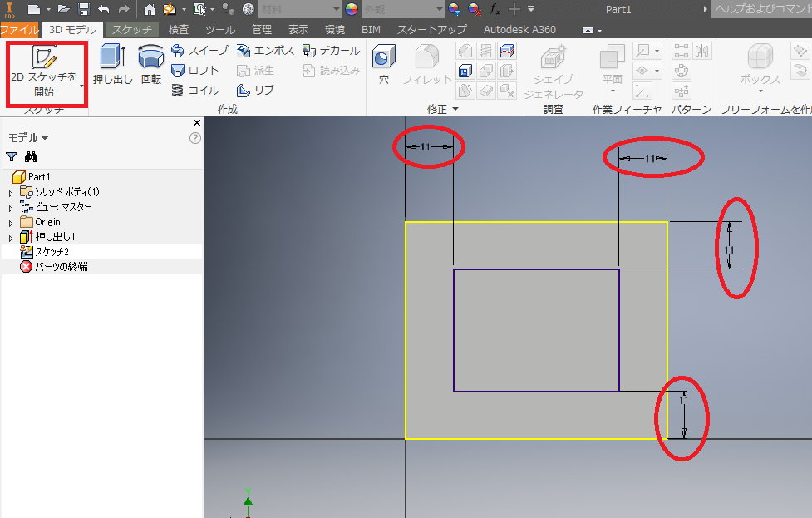Image resolution: width=812 pixels, height=518 pixels.
Task: Switch to the Autodesk A360 tab
Action: point(519,30)
